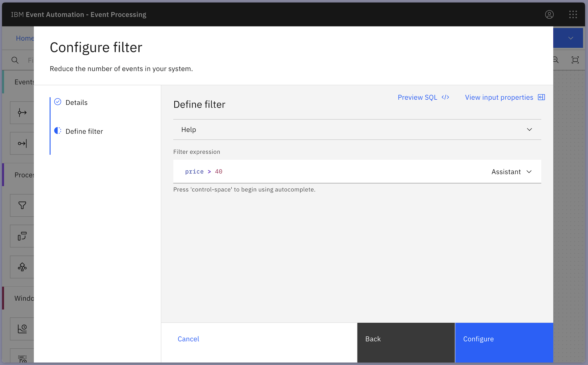
Task: Open the app switcher grid icon
Action: click(x=573, y=14)
